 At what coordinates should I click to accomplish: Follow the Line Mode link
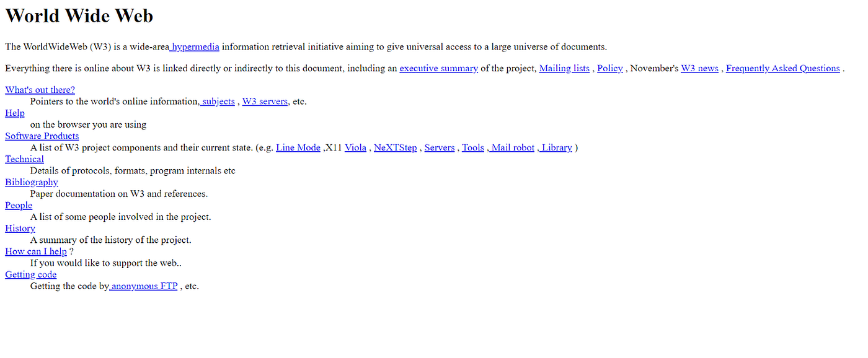coord(298,147)
